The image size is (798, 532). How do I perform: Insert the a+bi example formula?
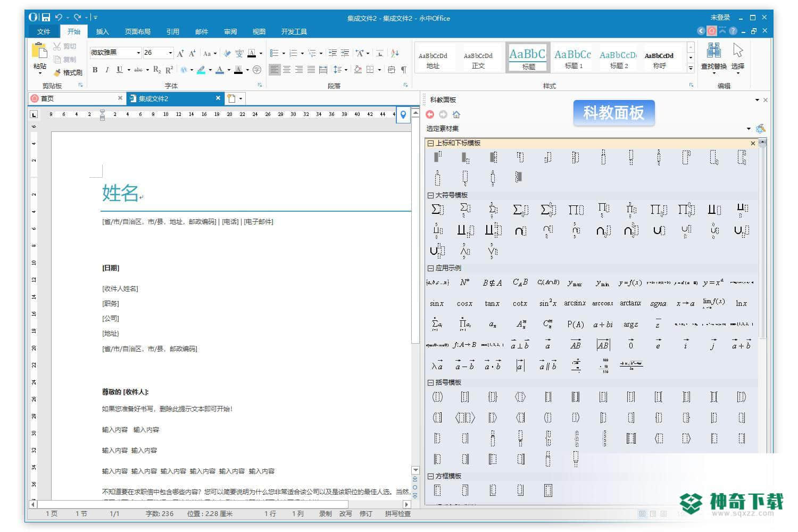point(603,324)
